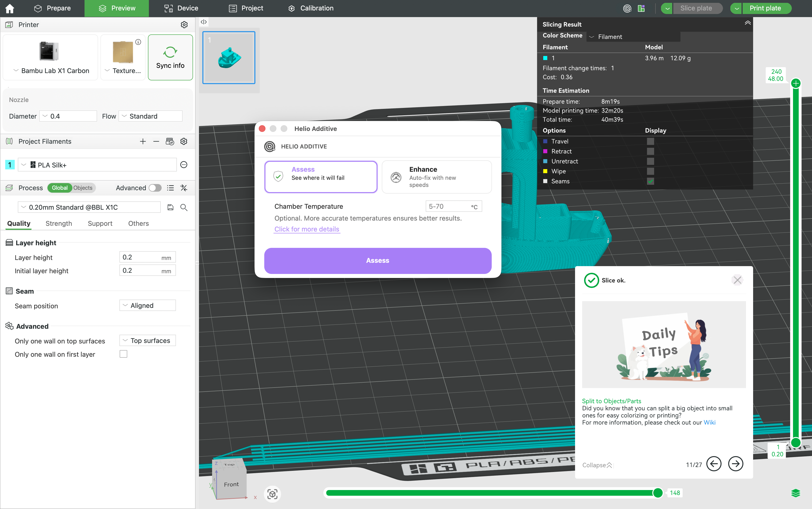Viewport: 812px width, 509px height.
Task: Check Only one wall on first layer
Action: (x=123, y=354)
